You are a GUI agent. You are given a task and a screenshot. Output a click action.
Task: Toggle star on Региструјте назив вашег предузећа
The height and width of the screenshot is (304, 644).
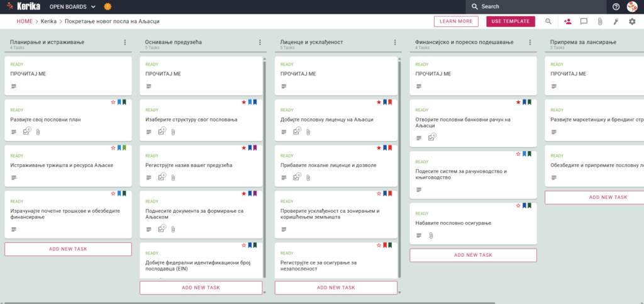click(244, 147)
